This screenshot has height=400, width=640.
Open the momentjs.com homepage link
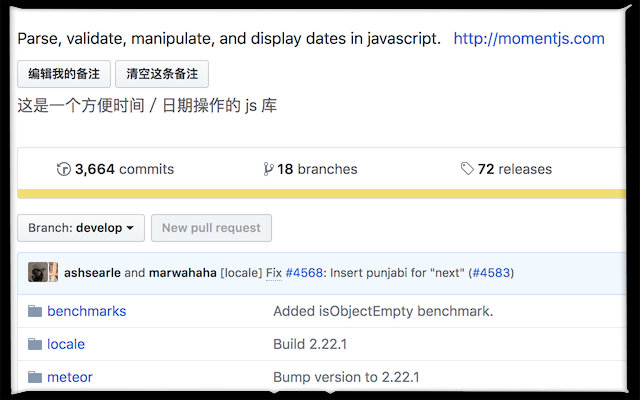529,39
